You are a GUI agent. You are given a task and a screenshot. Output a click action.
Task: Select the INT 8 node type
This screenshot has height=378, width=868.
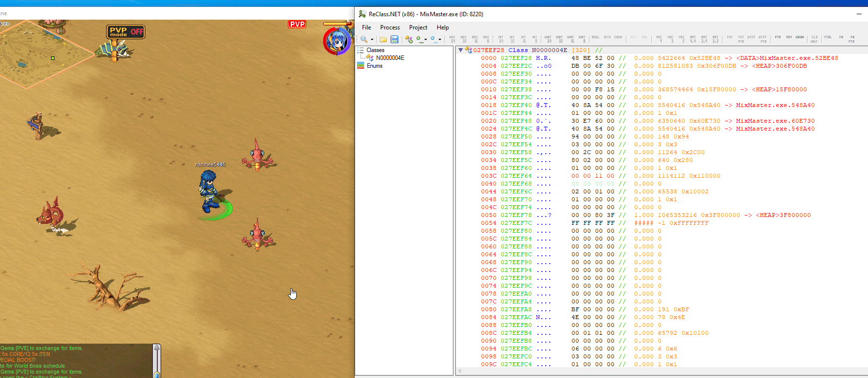point(535,39)
